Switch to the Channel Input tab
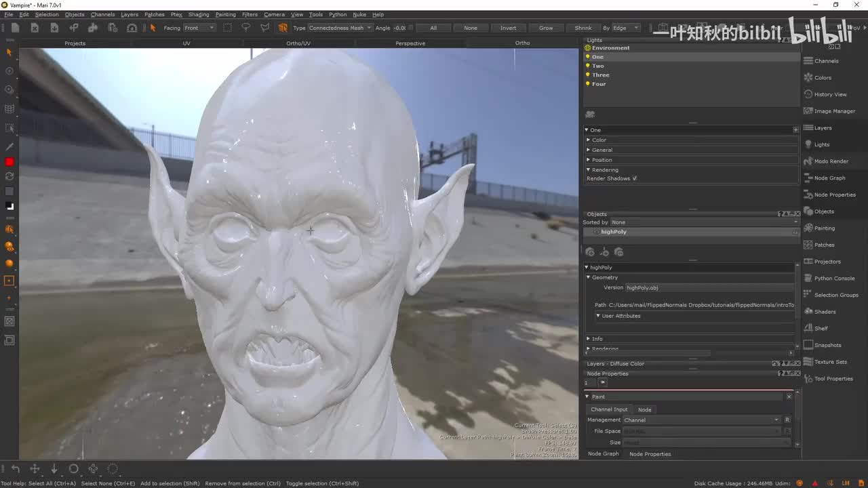The height and width of the screenshot is (488, 868). point(609,409)
